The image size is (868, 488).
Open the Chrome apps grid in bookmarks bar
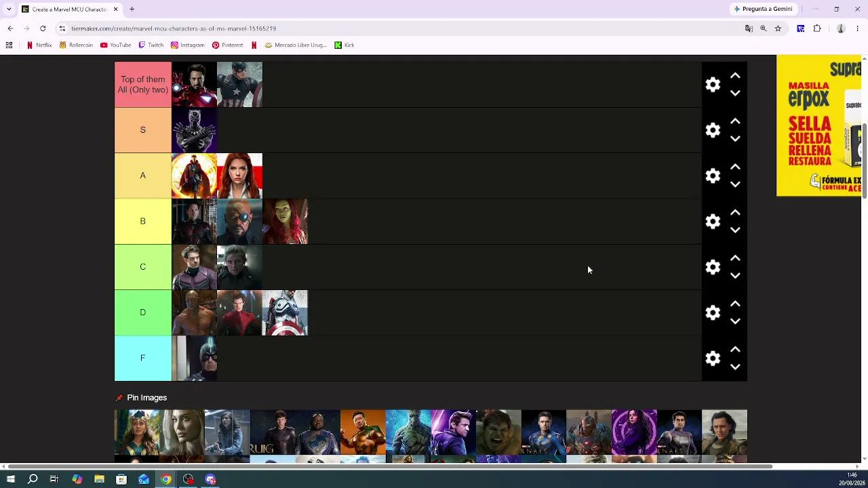point(9,45)
